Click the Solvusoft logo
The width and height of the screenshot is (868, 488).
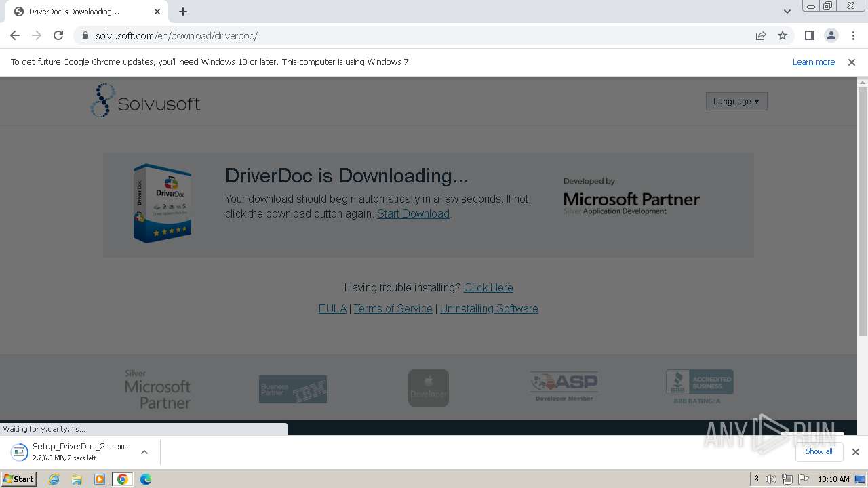coord(145,100)
